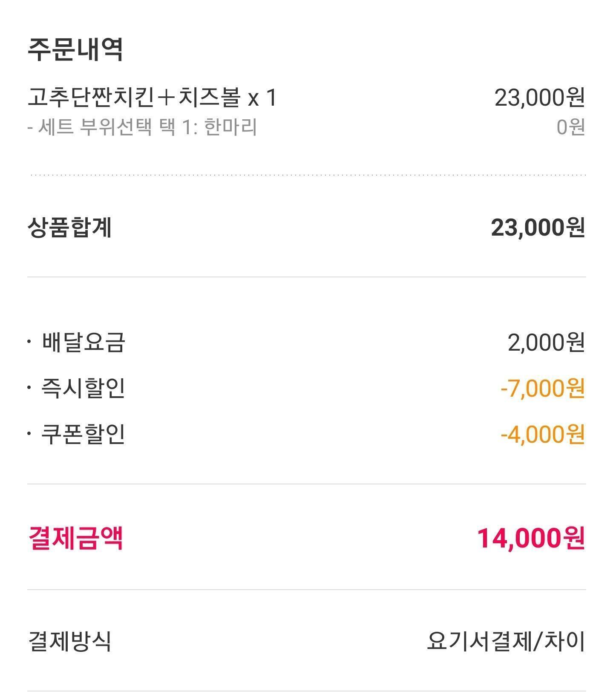Select the 배달요금 row label
613x700 pixels.
click(x=83, y=342)
